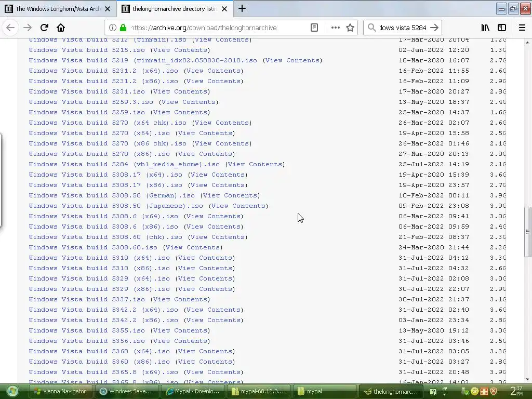Switch to Windows Seve... taskbar item
Screen dimensions: 532x399
click(x=126, y=391)
